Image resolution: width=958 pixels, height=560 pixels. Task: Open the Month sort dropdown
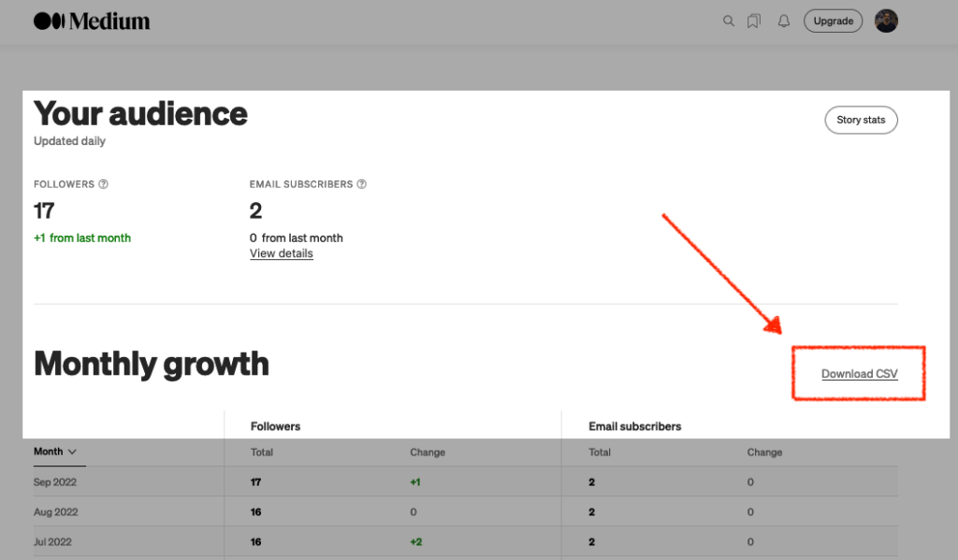pyautogui.click(x=58, y=452)
